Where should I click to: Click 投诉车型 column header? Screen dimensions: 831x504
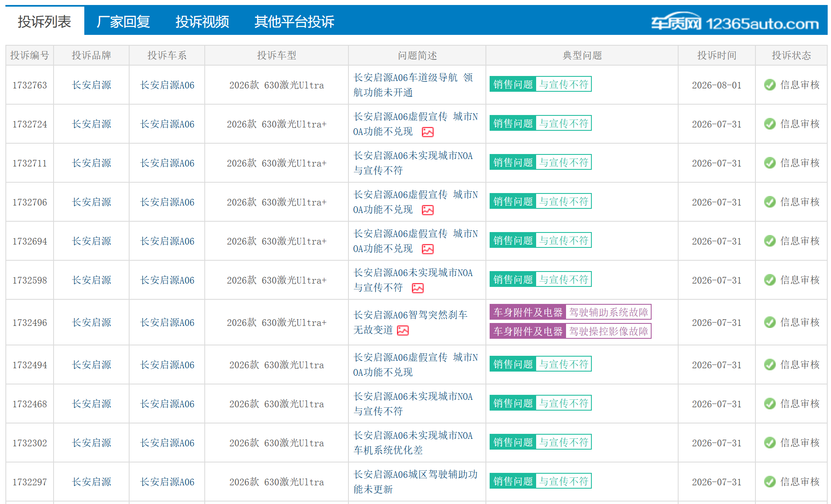tap(277, 55)
